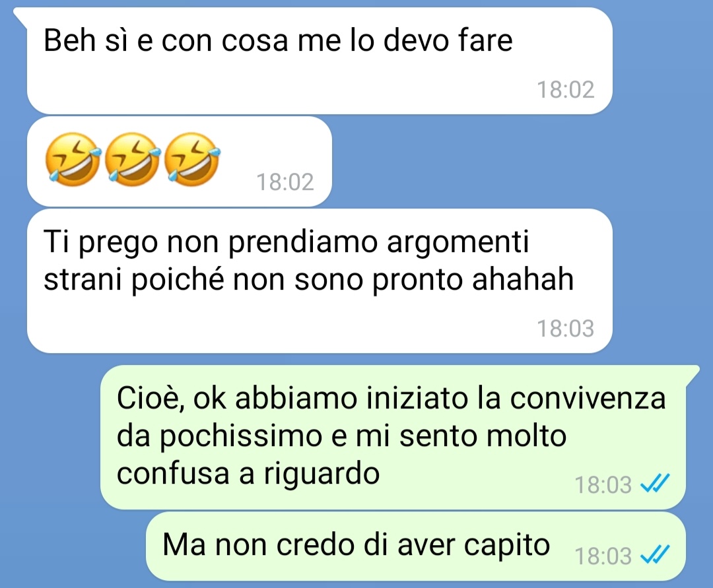Click the 18:03 timestamp on 'non sono pronto' message

click(x=565, y=328)
